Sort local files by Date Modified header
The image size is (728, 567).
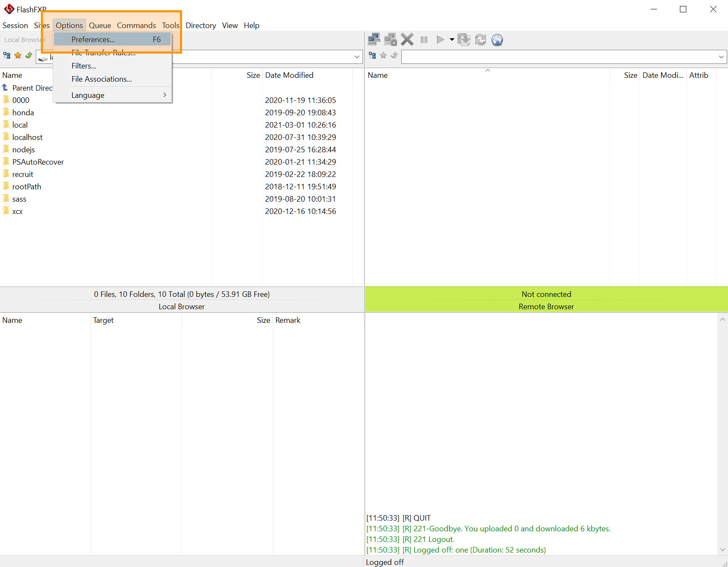tap(289, 75)
